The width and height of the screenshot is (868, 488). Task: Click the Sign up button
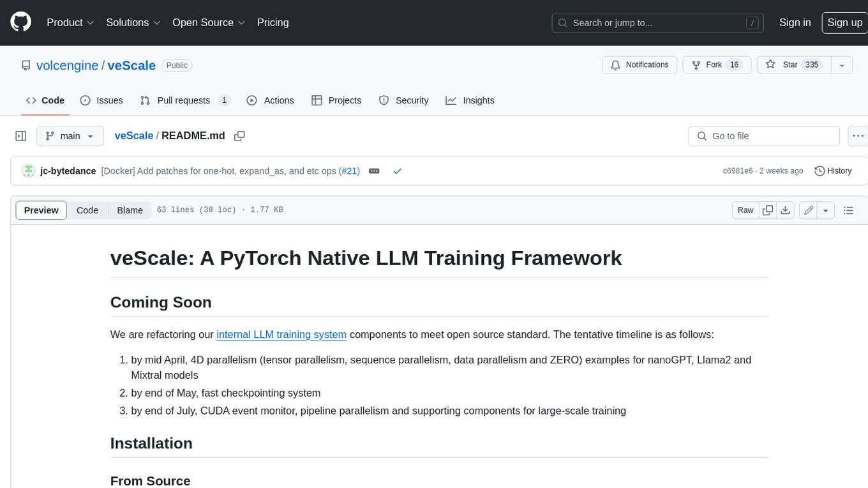844,22
